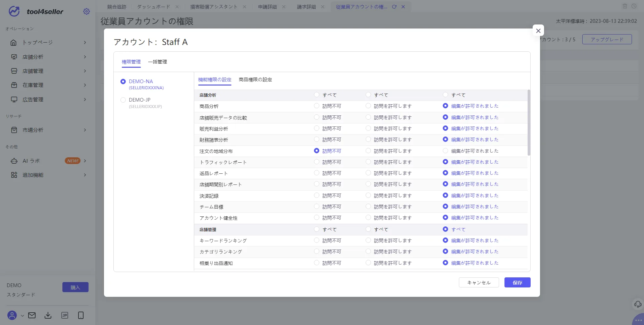Screen dimensions: 644x325
Task: Click the permissions list vertical scrollbar
Action: [x=529, y=123]
